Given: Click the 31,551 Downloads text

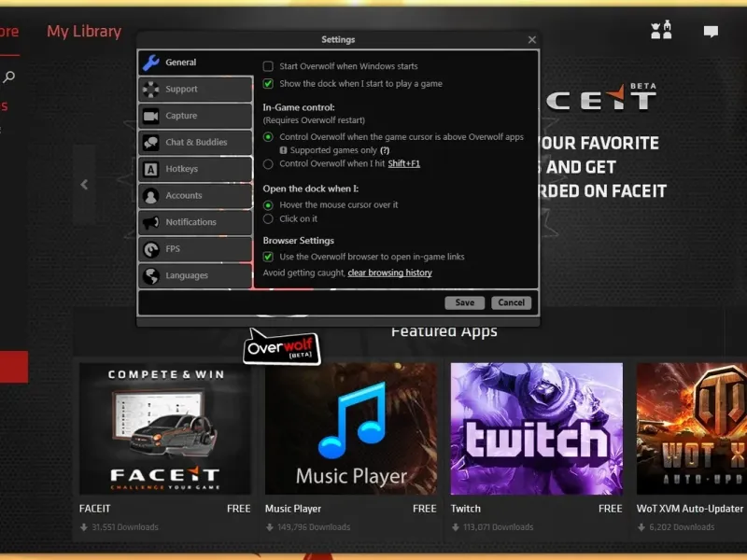Looking at the screenshot, I should [125, 527].
